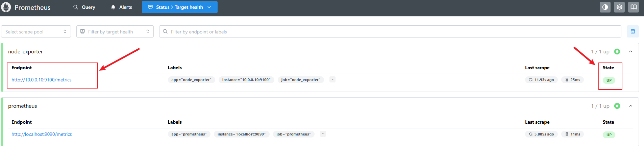Click the collapse-all pools icon button
Screen dimensions: 644x149
pos(633,31)
